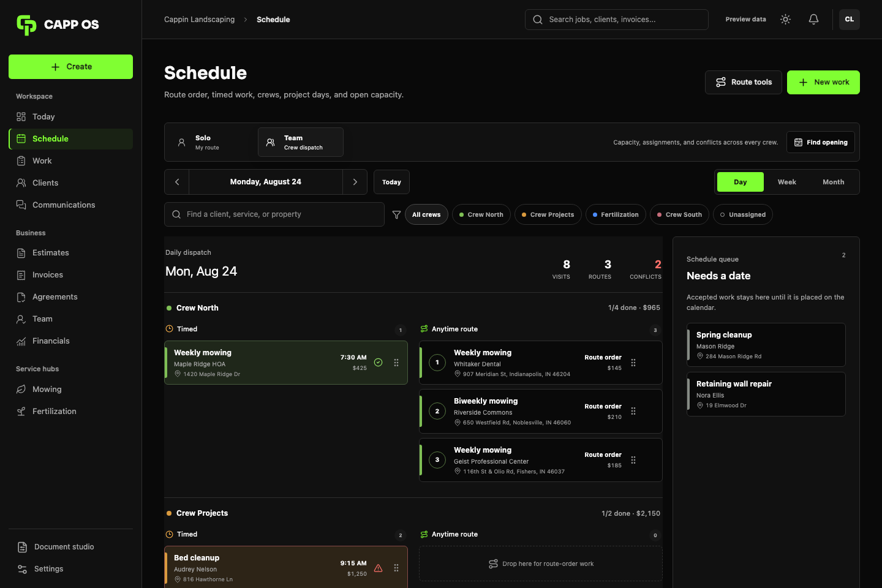The height and width of the screenshot is (588, 882).
Task: Open Team in sidebar
Action: pos(71,319)
